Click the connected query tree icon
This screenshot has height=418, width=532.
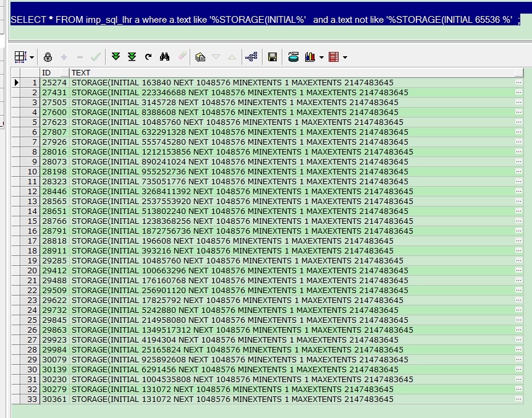point(251,57)
